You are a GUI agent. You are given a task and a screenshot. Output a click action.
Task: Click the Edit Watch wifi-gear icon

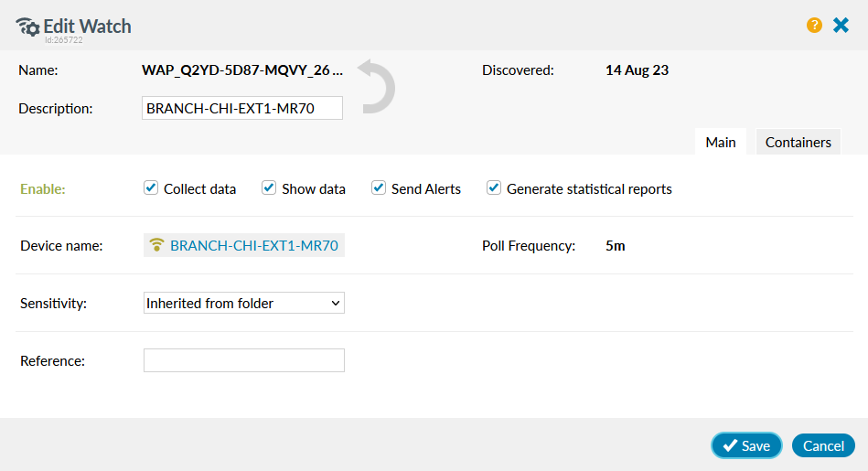(27, 27)
